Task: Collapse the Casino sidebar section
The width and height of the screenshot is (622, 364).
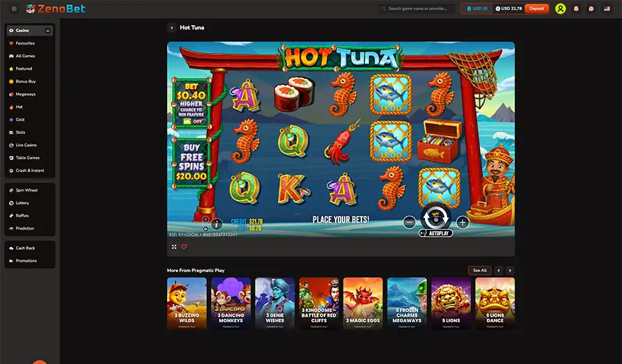Action: click(x=47, y=31)
